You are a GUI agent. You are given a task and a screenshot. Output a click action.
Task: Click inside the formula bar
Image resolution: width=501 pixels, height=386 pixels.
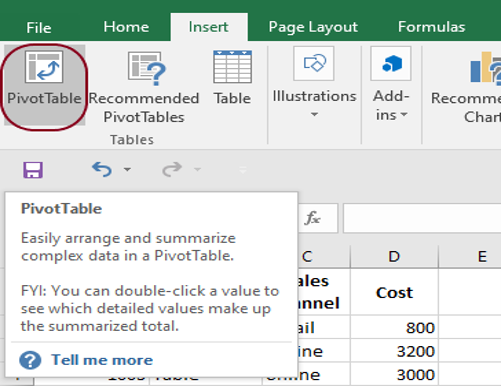(x=422, y=218)
